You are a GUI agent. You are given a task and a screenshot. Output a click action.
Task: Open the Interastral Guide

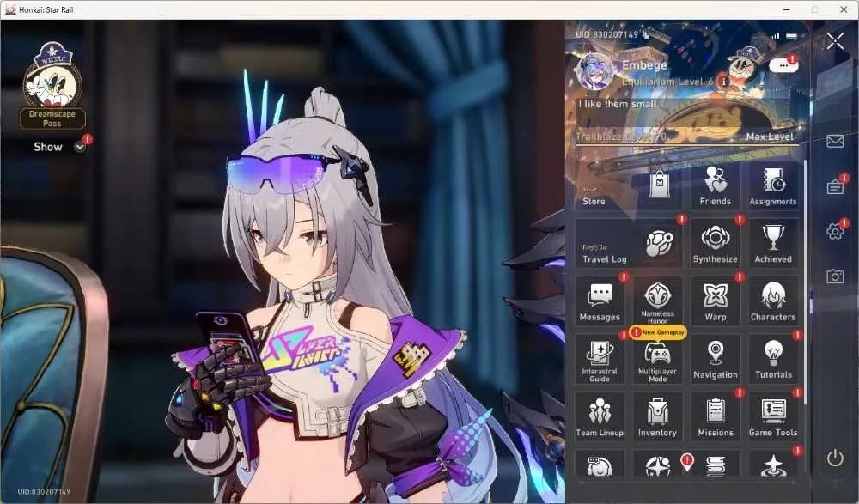tap(600, 360)
